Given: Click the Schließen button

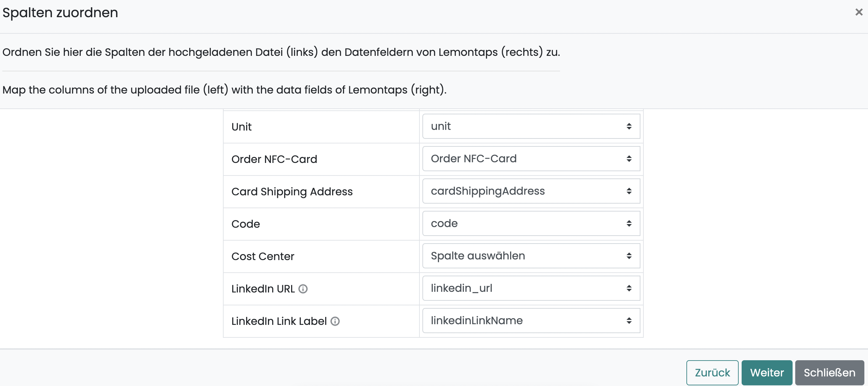Looking at the screenshot, I should (829, 372).
